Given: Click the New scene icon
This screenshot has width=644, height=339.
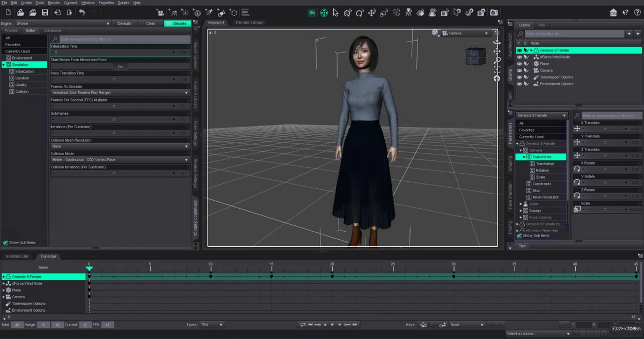Looking at the screenshot, I should click(9, 12).
